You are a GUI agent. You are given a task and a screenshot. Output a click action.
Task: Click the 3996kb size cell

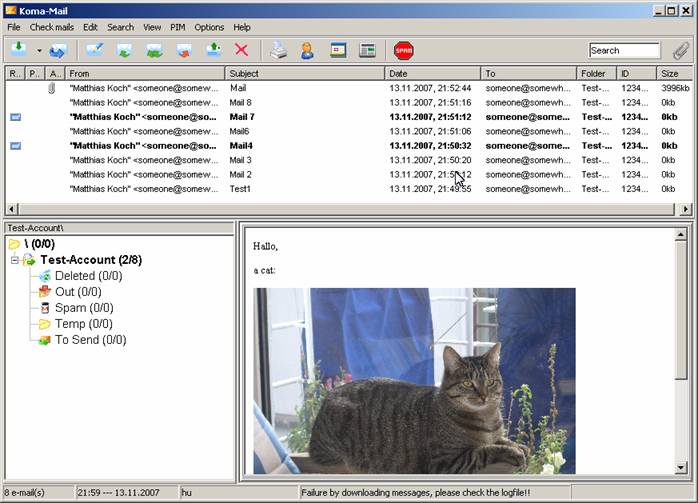pyautogui.click(x=675, y=88)
